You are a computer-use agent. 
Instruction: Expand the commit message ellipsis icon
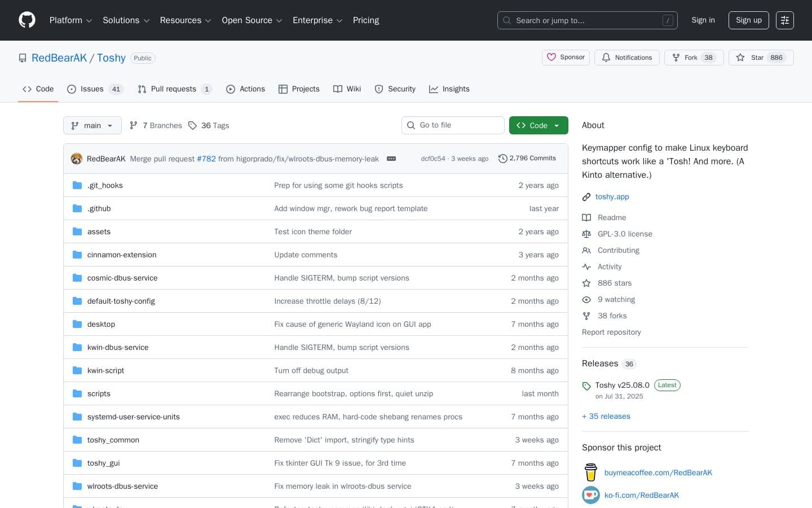click(x=391, y=159)
